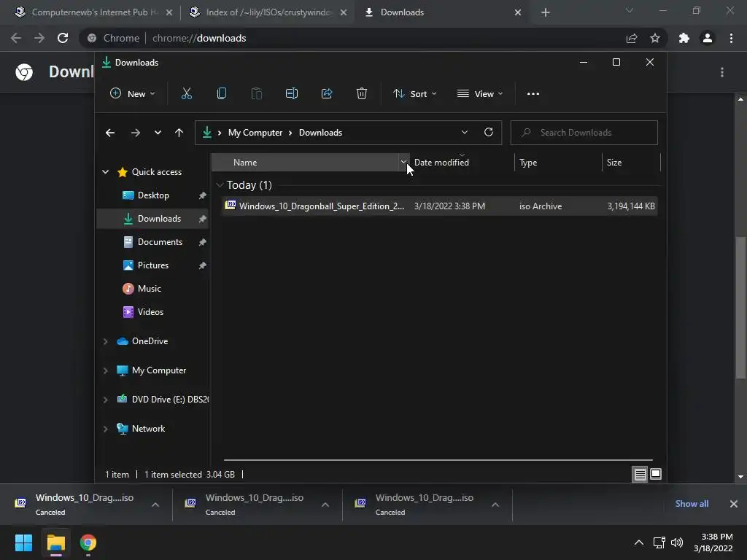The width and height of the screenshot is (747, 560).
Task: Expand Network in navigation pane
Action: (x=105, y=429)
